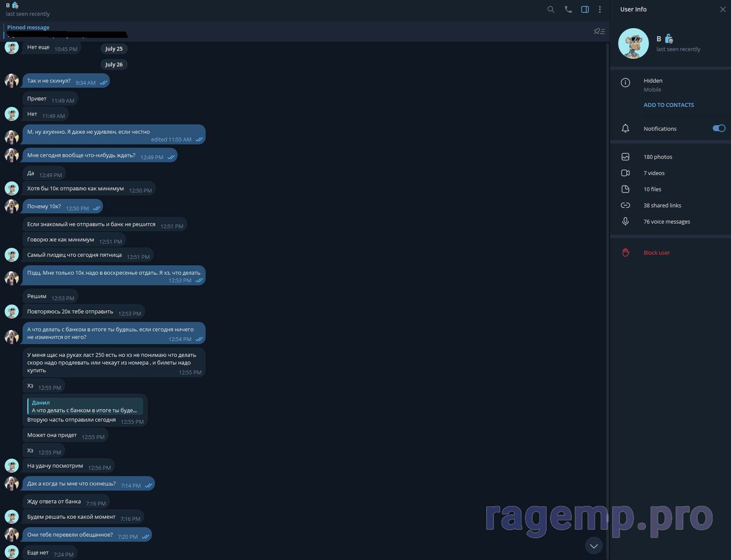Click the ape profile avatar in User Info

pos(633,43)
